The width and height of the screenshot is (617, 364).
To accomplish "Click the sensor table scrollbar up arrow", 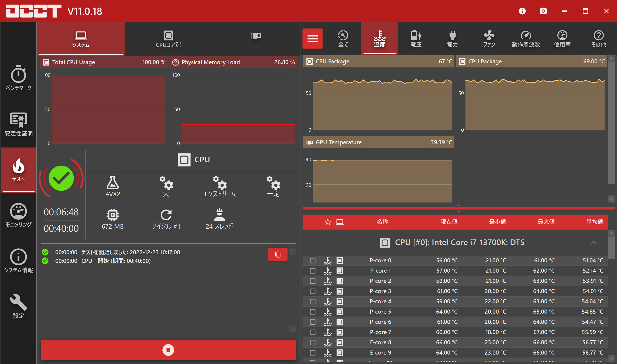I will [611, 233].
